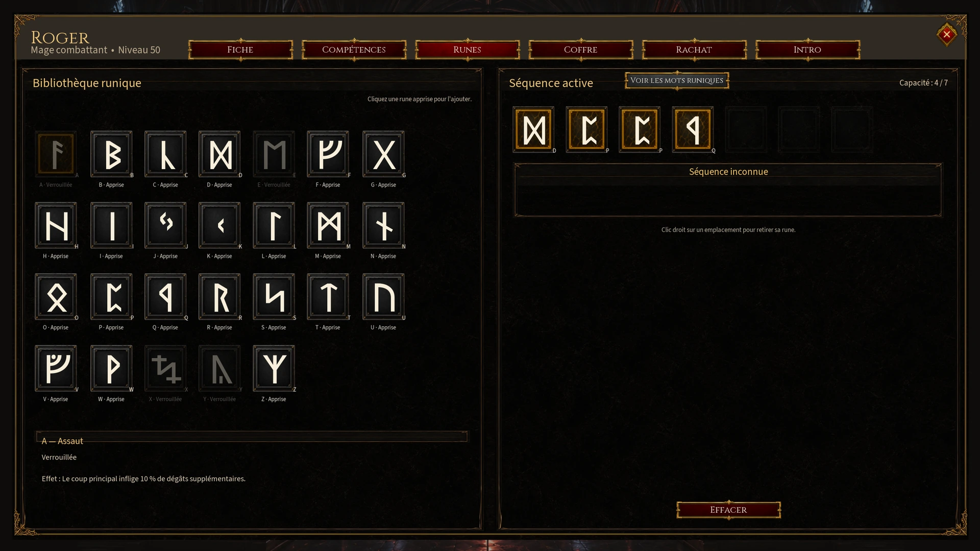Add rune R to the sequence
The image size is (980, 551).
click(219, 297)
